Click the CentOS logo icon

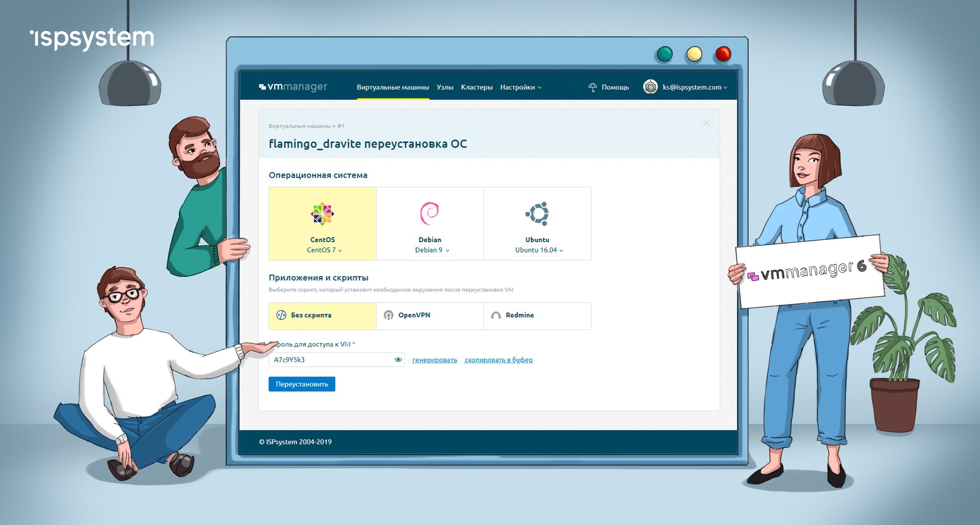[x=322, y=214]
